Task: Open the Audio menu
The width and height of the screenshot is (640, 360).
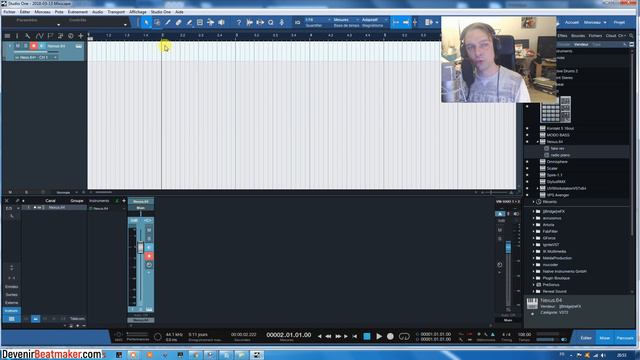Action: click(x=98, y=12)
